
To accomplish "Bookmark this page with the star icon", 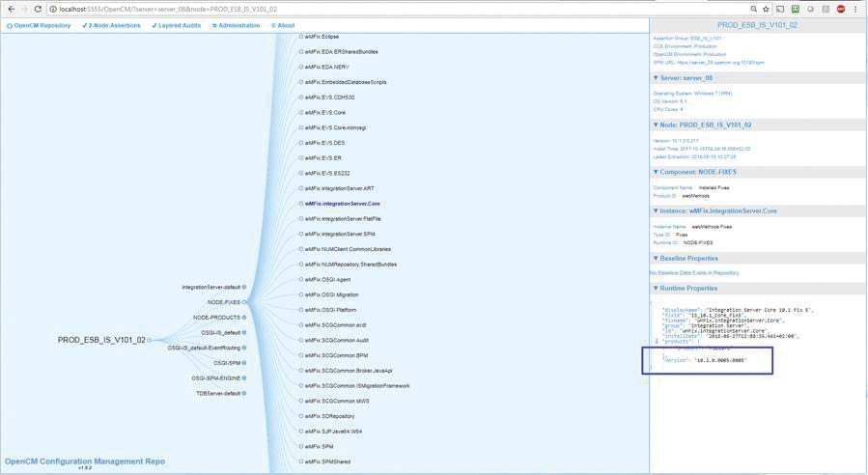I will pos(767,9).
